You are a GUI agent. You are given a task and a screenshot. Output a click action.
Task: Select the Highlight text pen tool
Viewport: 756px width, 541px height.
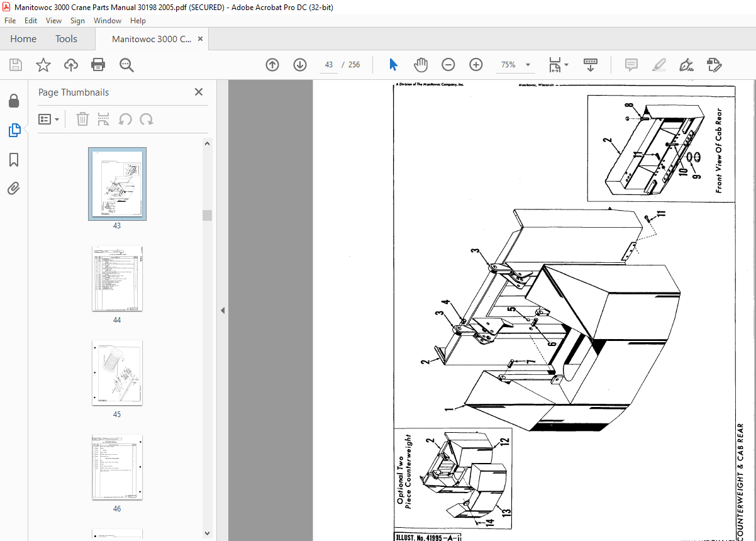(659, 65)
